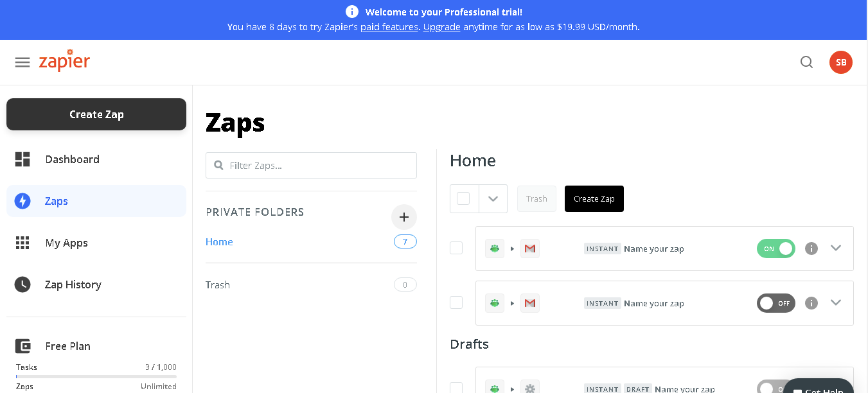The image size is (868, 393).
Task: Follow the Upgrade link in the banner
Action: tap(441, 27)
